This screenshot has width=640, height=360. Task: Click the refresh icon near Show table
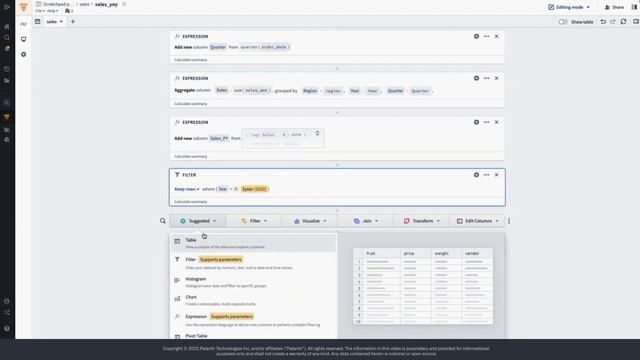point(623,22)
